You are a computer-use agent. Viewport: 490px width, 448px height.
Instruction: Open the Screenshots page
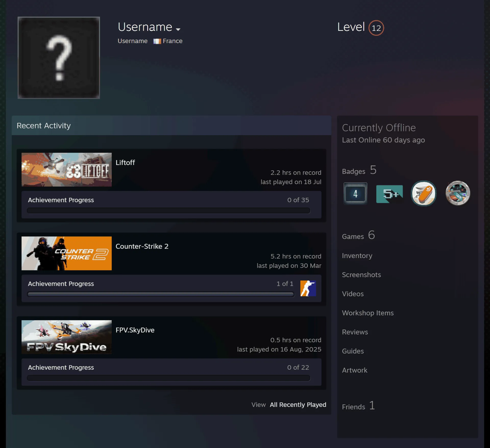coord(361,275)
